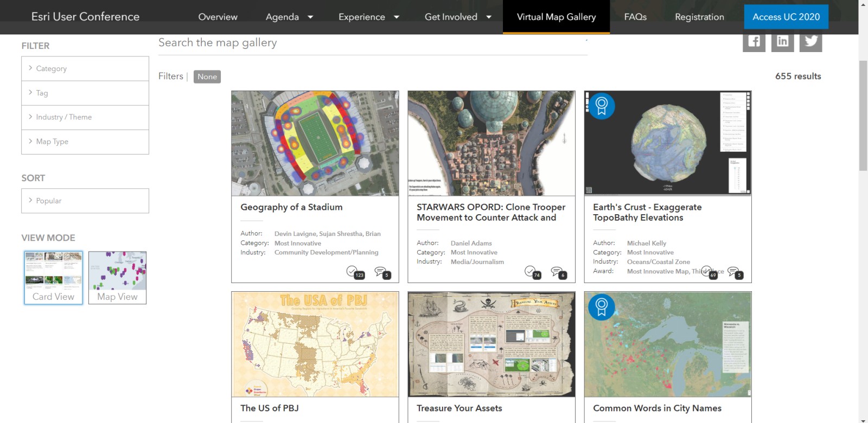Open Earth's Crust Exaggerate TopoBathy title
The height and width of the screenshot is (423, 868).
647,212
